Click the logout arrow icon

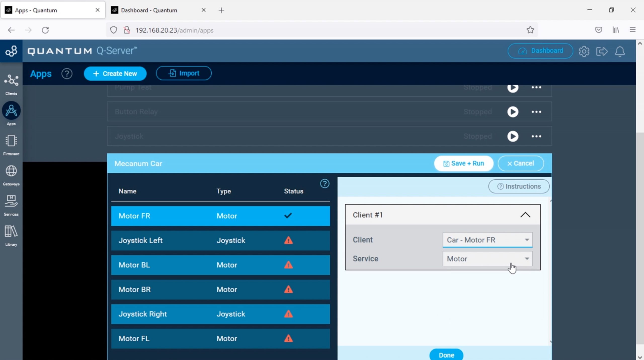pos(601,51)
